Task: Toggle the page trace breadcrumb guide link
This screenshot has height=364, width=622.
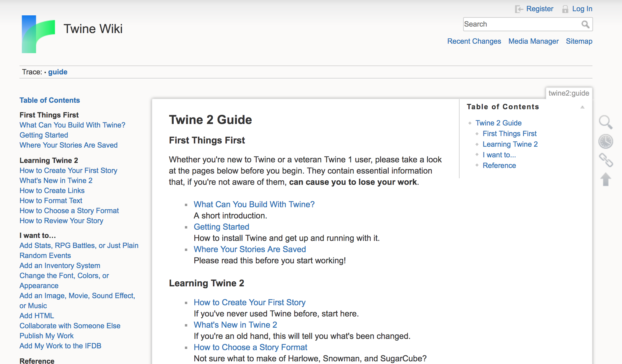Action: [58, 72]
